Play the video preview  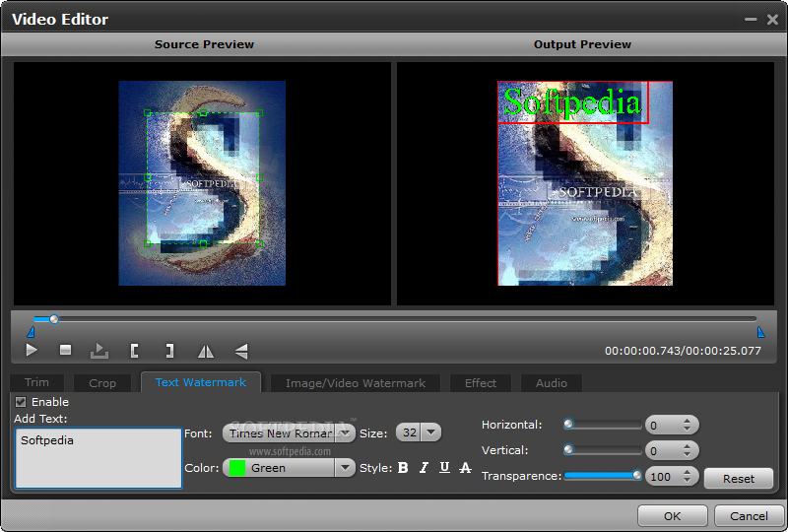[x=32, y=350]
